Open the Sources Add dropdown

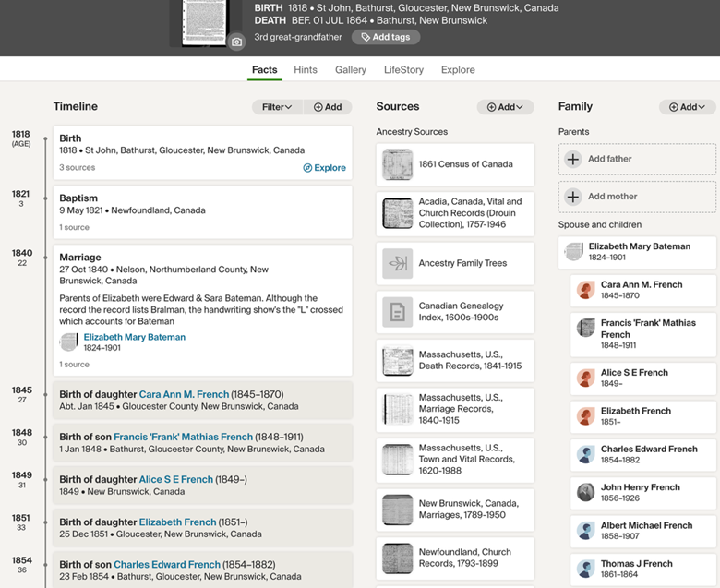[x=505, y=107]
